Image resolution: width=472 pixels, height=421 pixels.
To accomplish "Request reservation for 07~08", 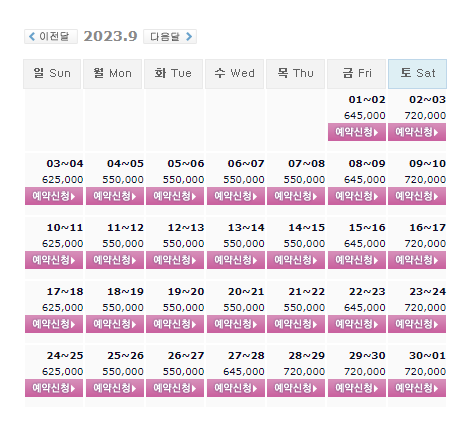I will (296, 196).
